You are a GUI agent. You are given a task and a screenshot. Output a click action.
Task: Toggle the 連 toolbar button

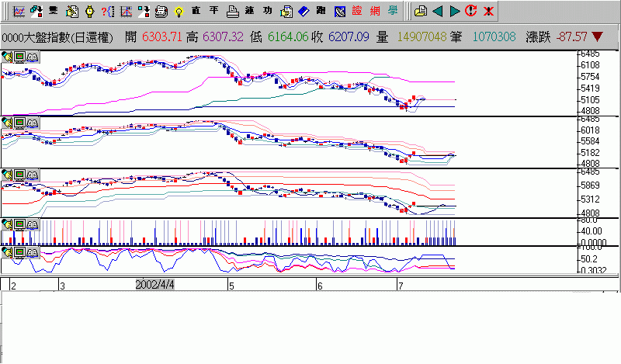250,11
